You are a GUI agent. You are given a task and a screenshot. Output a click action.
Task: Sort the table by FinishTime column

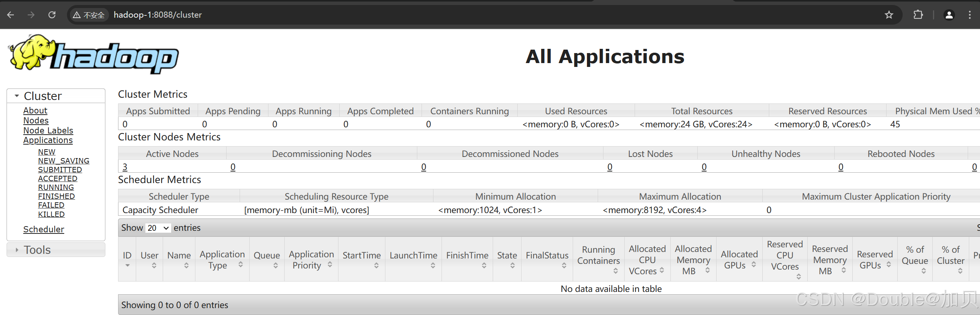click(467, 259)
